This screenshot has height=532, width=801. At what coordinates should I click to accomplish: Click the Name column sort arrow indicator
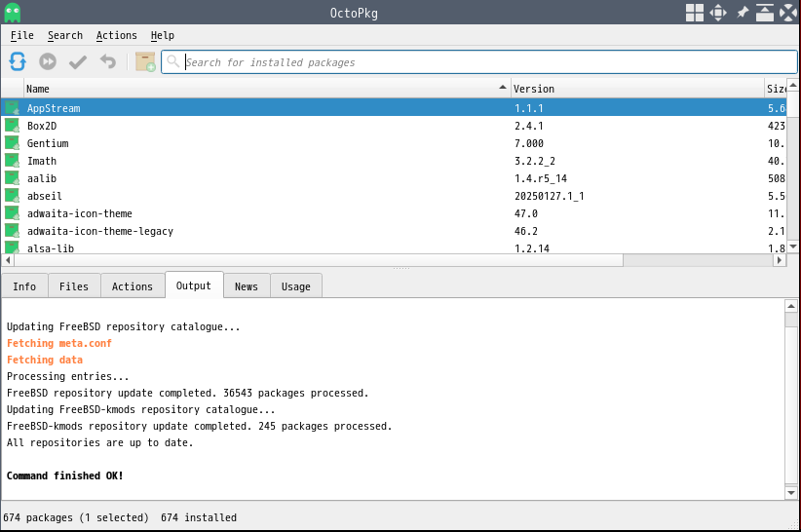pos(503,88)
